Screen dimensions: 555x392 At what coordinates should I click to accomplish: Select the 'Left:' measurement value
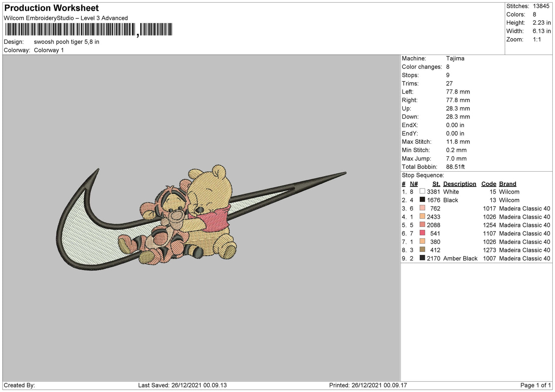tap(458, 92)
